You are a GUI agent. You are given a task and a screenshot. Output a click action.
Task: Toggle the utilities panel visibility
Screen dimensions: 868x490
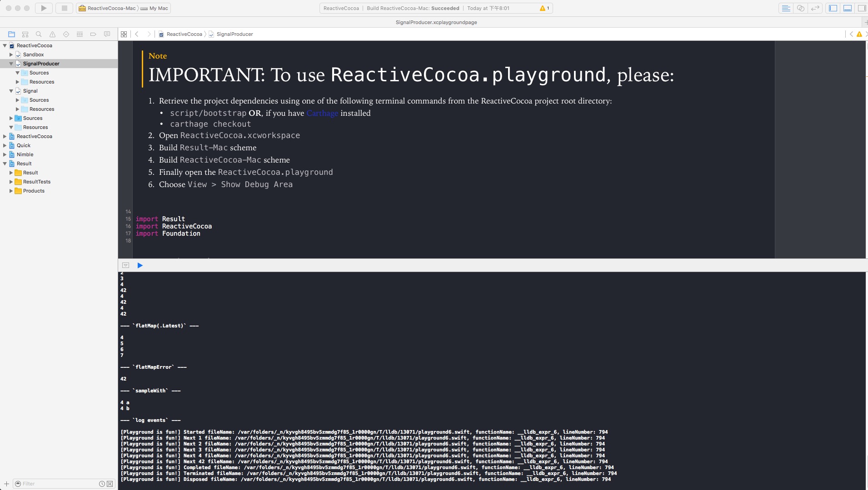pos(862,8)
